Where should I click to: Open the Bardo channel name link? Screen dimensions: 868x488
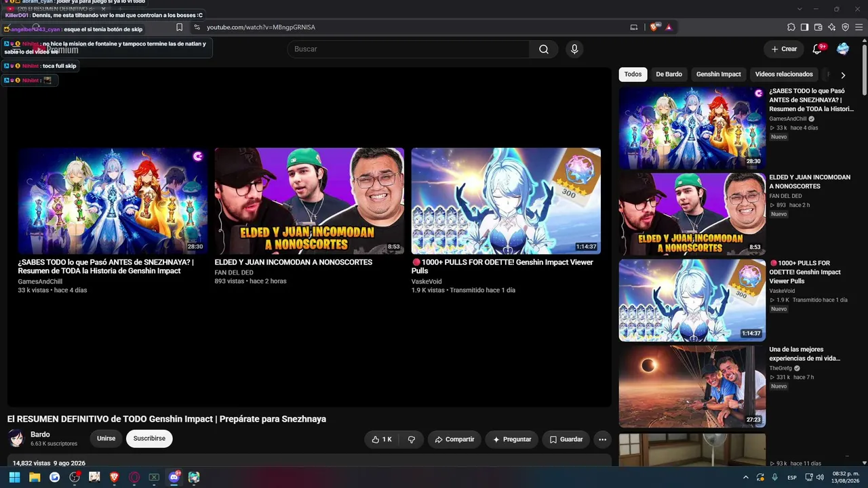click(40, 434)
